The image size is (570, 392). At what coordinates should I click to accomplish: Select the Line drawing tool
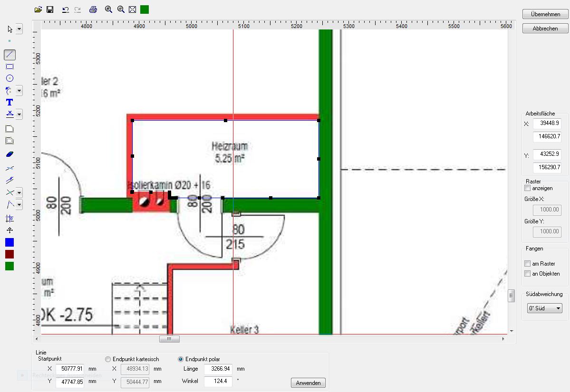[x=10, y=55]
